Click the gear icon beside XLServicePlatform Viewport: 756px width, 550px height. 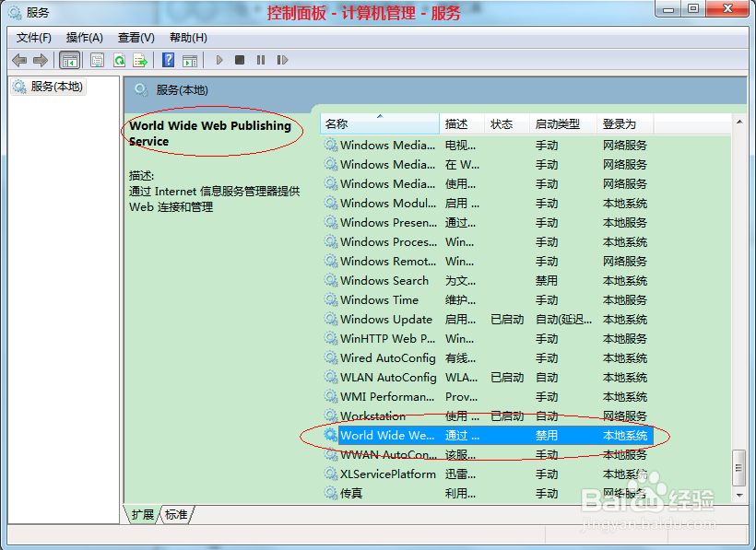click(331, 474)
